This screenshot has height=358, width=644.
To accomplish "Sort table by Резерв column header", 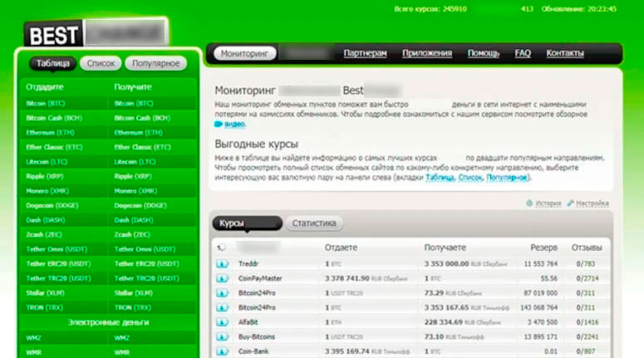I will click(543, 248).
